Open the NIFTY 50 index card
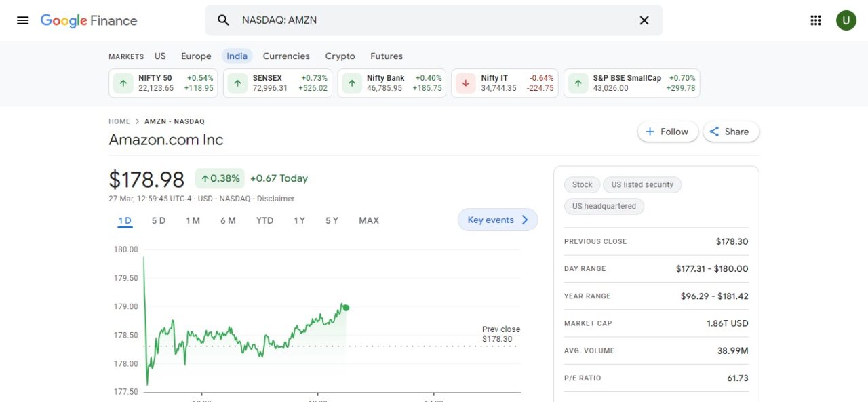The image size is (868, 402). [163, 83]
